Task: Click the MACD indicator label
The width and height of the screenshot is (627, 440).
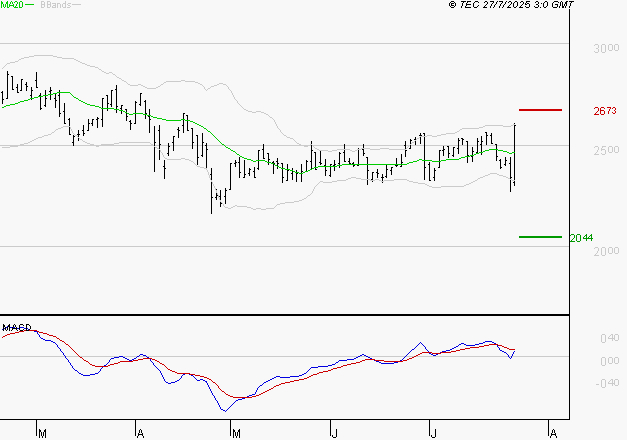Action: click(x=16, y=328)
